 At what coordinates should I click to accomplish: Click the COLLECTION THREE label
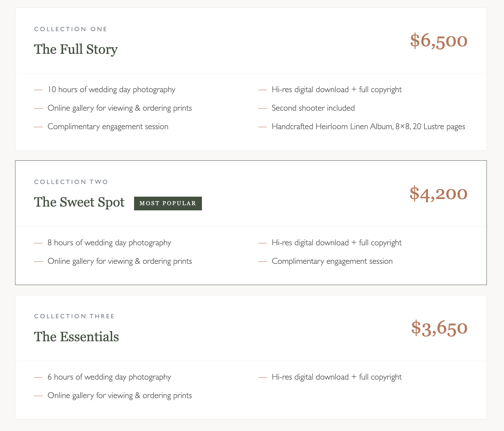coord(74,316)
